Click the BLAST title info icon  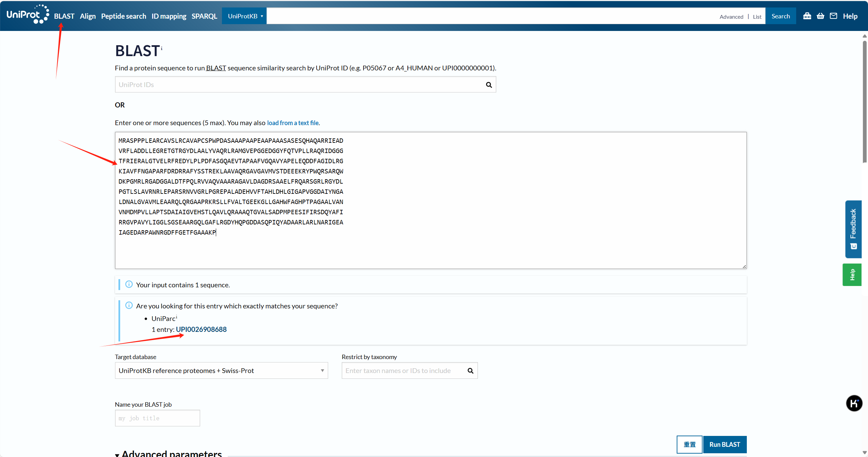coord(162,48)
